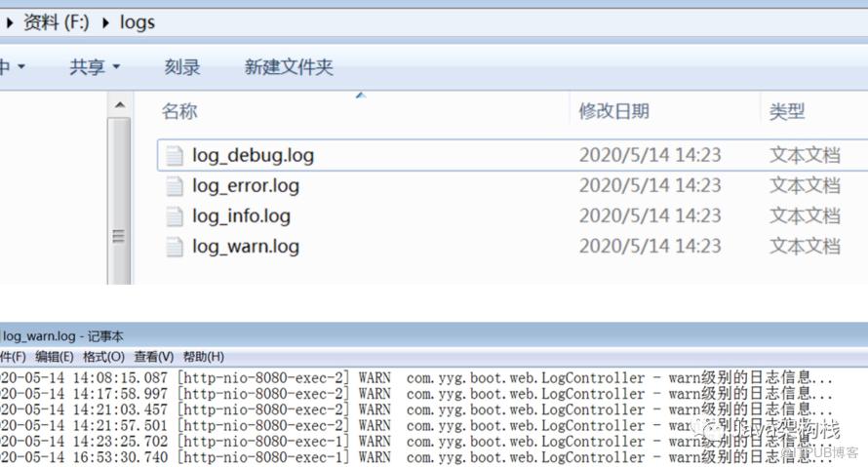Open the 编辑(E) menu in Notepad
Viewport: 868px width, 467px height.
(55, 357)
